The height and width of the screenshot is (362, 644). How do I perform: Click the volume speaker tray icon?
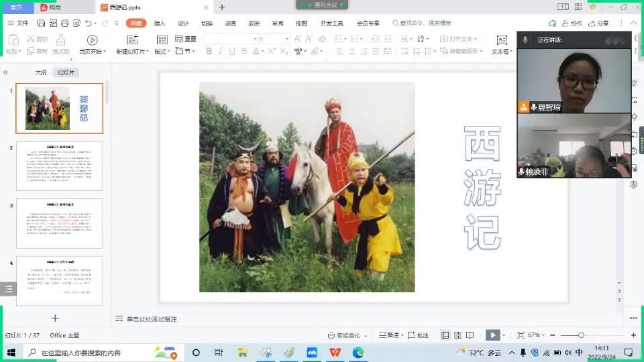568,353
